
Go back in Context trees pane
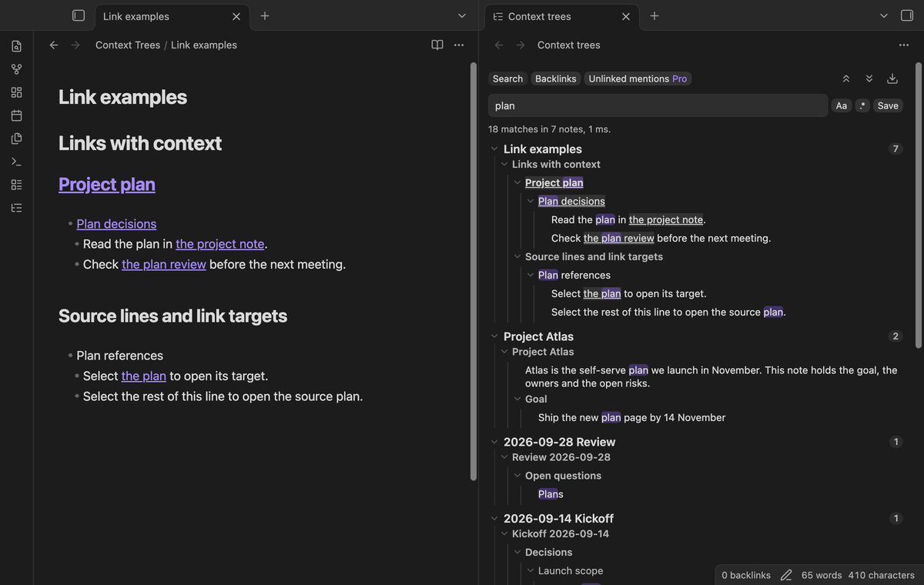[x=498, y=45]
